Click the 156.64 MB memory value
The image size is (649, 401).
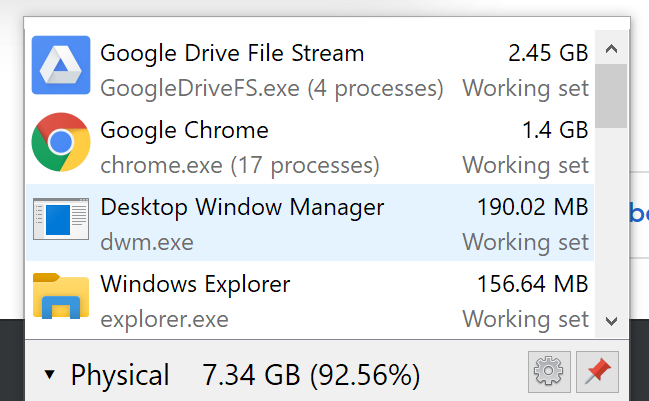tap(533, 285)
